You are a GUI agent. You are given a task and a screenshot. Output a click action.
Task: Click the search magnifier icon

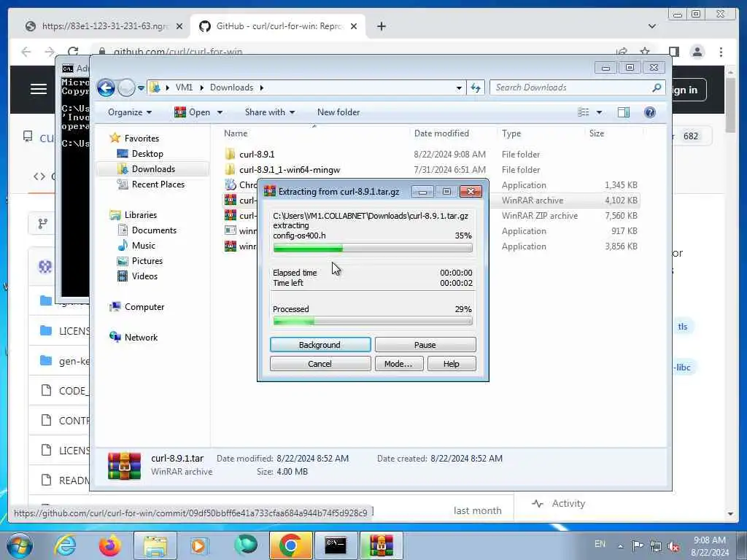pos(657,87)
